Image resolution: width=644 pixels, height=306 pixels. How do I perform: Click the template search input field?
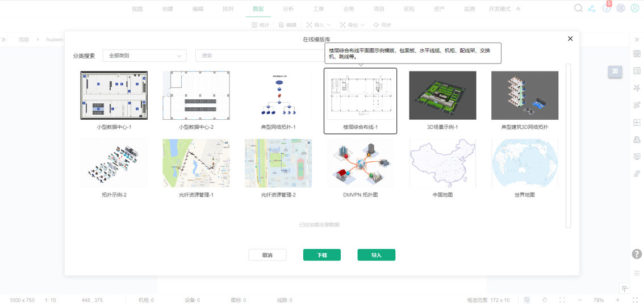[x=260, y=56]
